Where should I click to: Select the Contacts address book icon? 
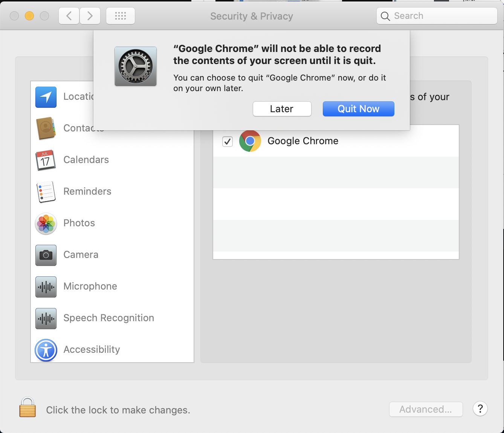click(46, 128)
